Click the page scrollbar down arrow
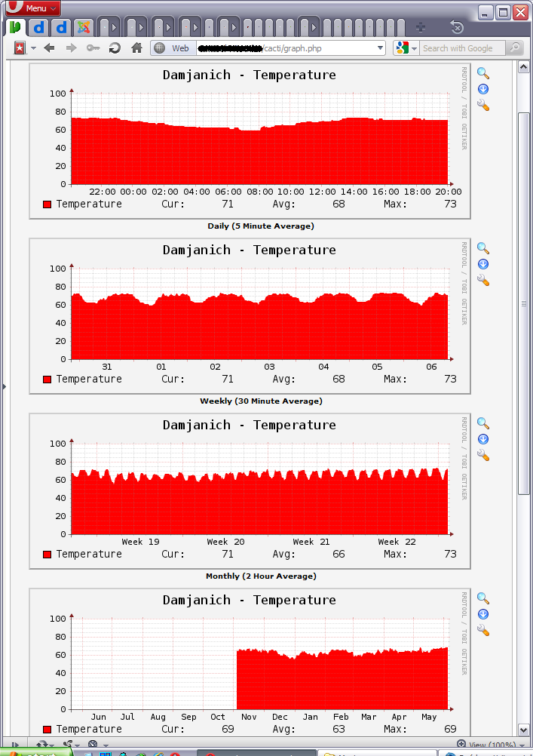 (x=524, y=730)
